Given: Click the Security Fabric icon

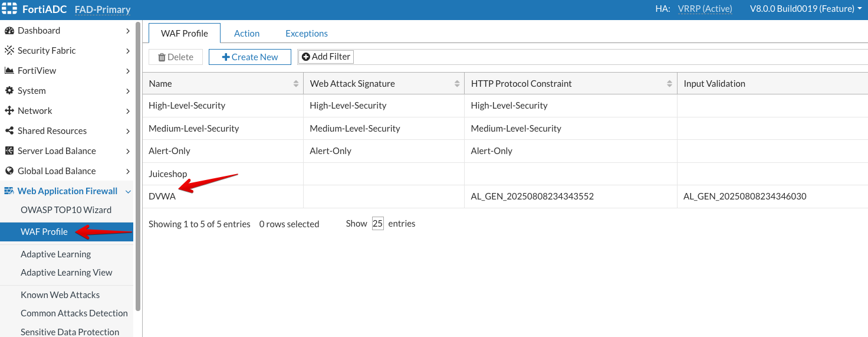Looking at the screenshot, I should pos(9,51).
